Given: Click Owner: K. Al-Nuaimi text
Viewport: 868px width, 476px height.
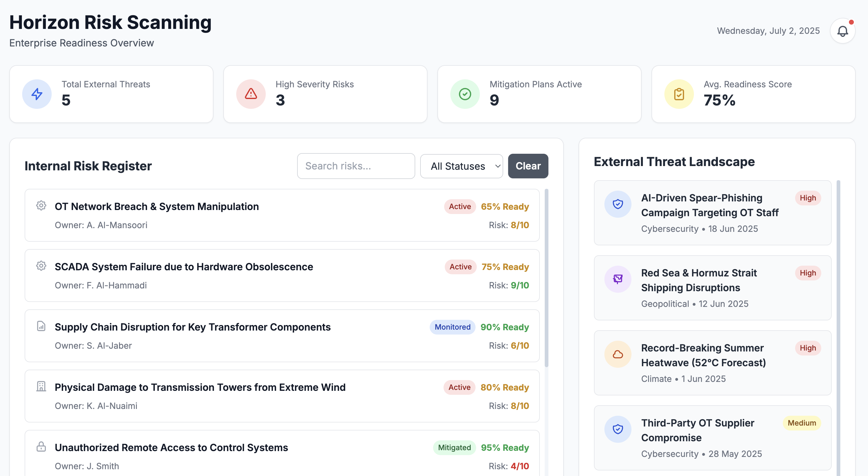Looking at the screenshot, I should pos(96,406).
